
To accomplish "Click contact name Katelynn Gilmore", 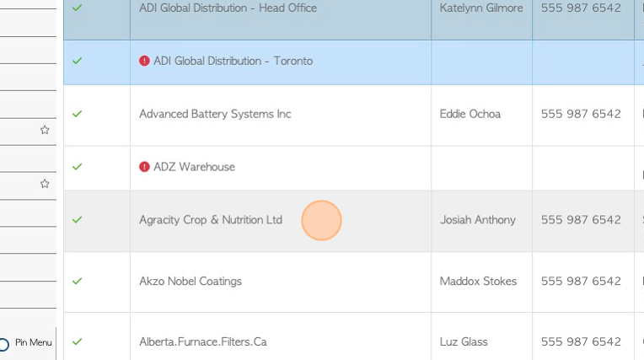I will [x=481, y=8].
